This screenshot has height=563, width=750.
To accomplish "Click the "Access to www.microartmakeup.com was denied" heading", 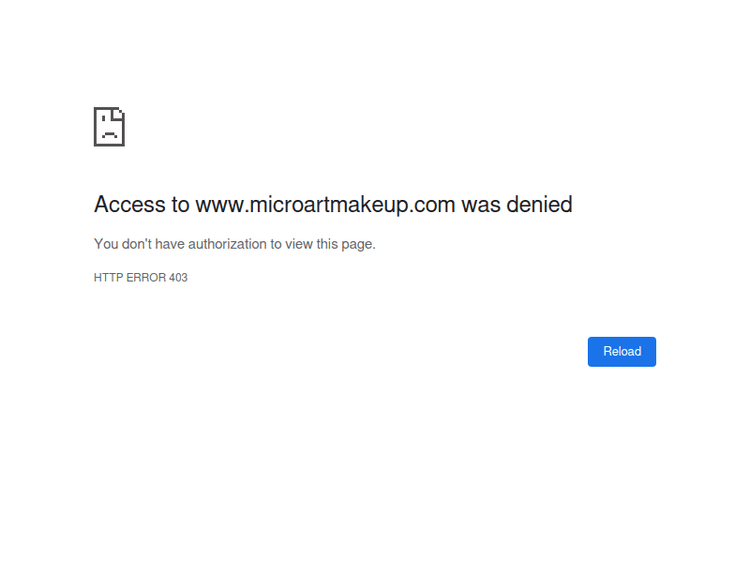I will click(x=333, y=205).
